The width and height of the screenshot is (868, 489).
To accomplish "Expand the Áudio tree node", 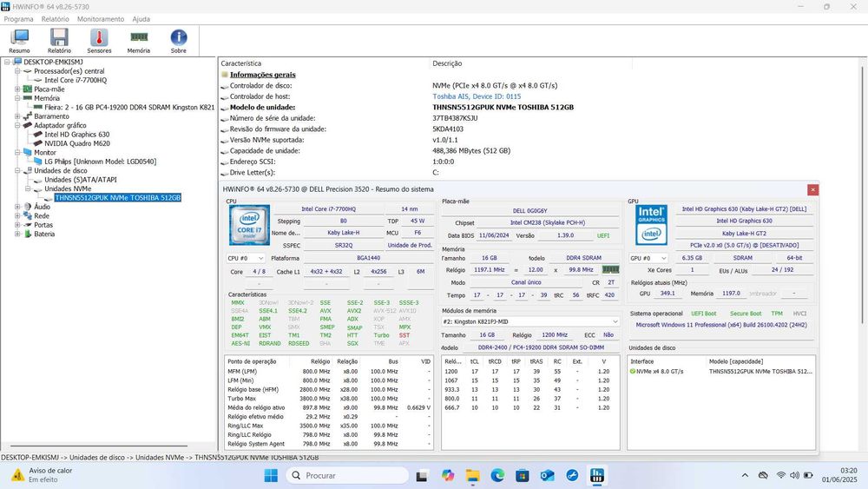I will click(x=17, y=207).
